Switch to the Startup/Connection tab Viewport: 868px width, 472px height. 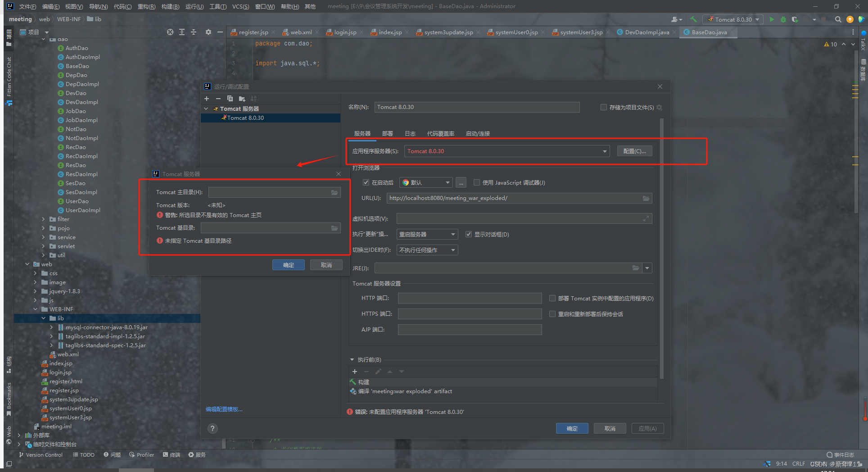click(x=478, y=134)
